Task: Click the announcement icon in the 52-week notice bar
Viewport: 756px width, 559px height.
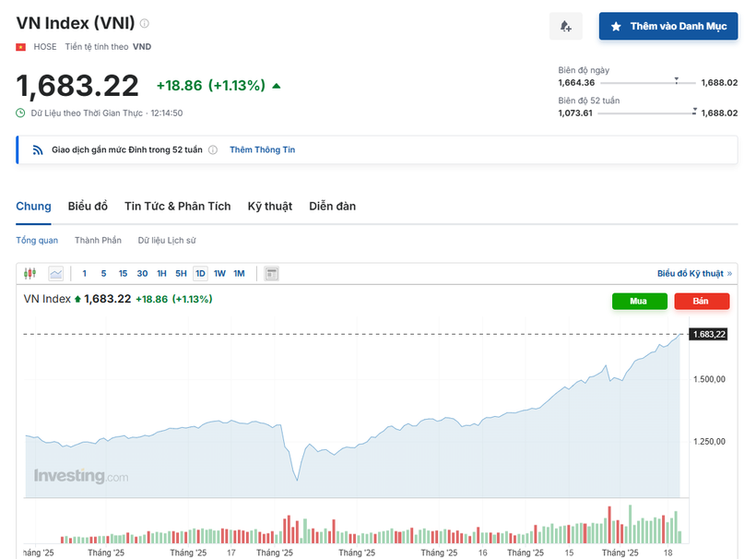Action: tap(36, 149)
